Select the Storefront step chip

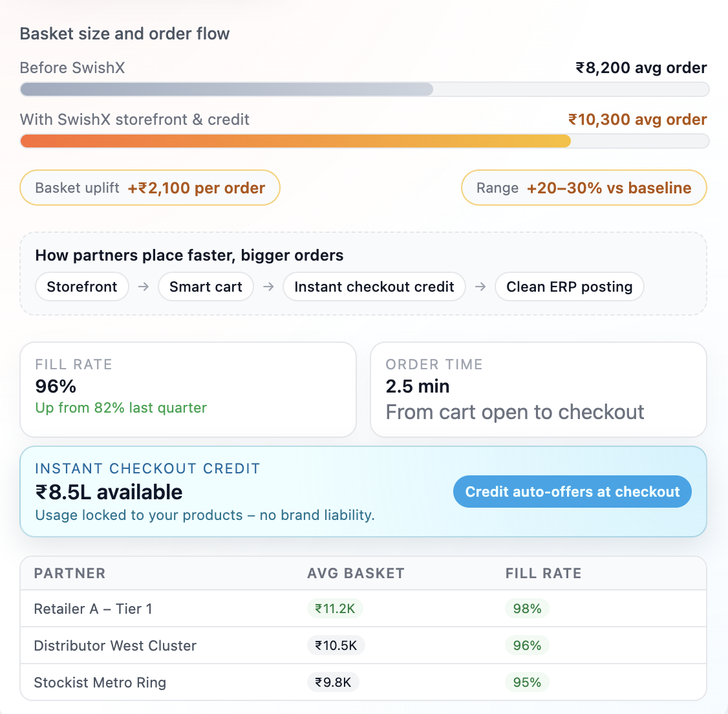click(81, 287)
